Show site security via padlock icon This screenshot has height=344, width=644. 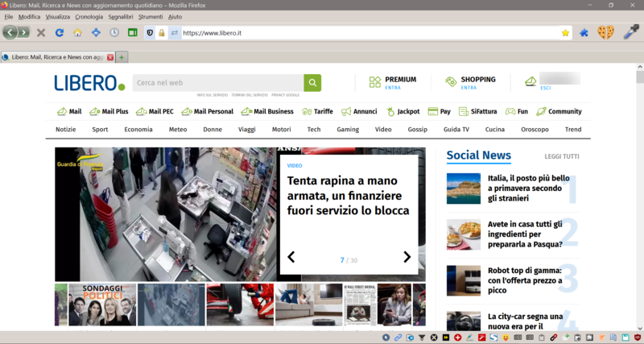click(x=162, y=33)
